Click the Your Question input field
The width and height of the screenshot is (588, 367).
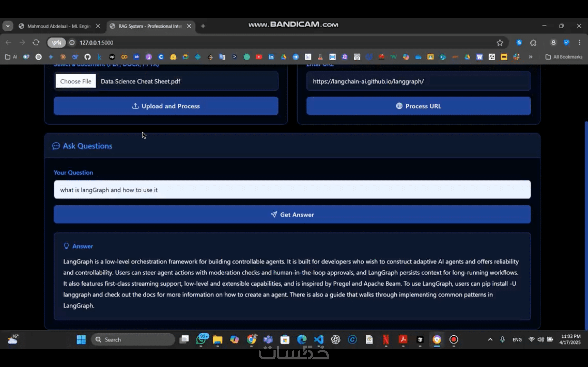coord(292,190)
